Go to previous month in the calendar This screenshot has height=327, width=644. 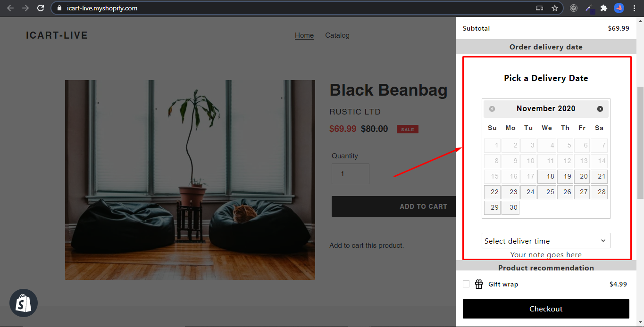tap(492, 109)
